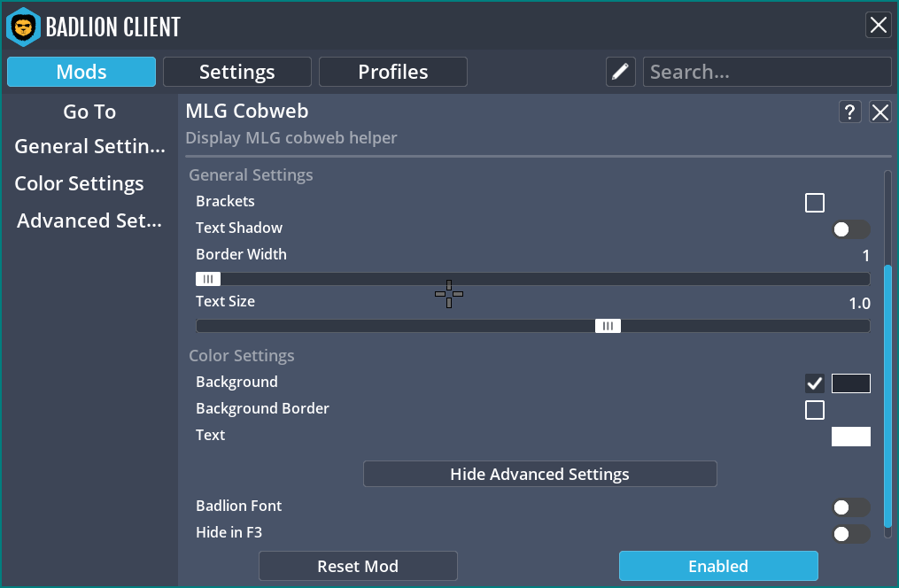This screenshot has height=588, width=899.
Task: Enable the Background Border checkbox
Action: pos(815,410)
